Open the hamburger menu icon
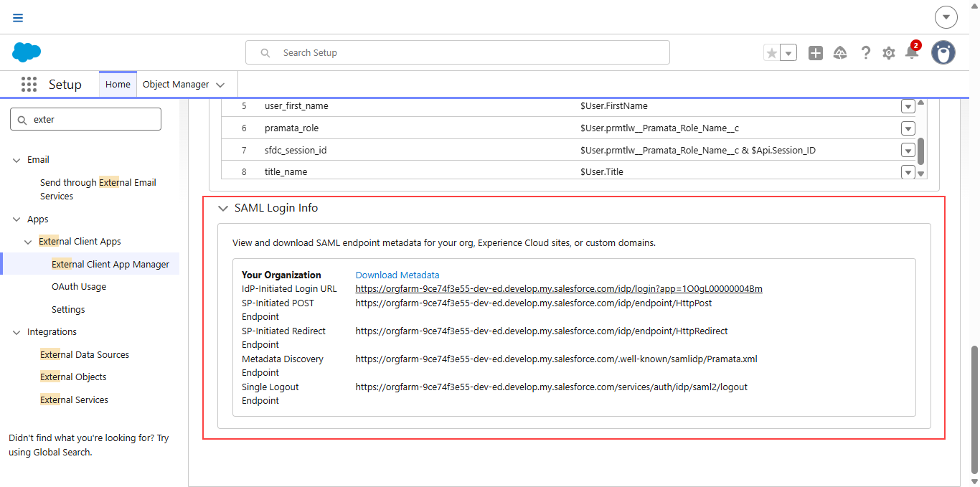980x487 pixels. click(x=18, y=18)
